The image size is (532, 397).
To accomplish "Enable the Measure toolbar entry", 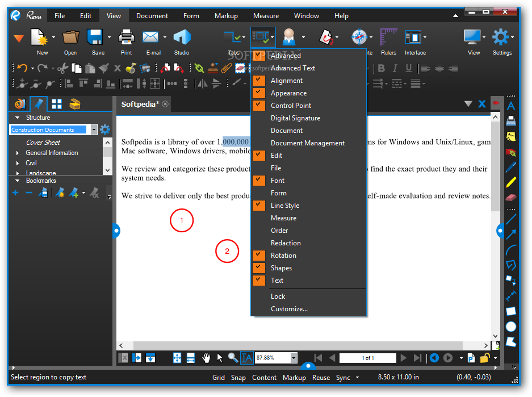I will tap(308, 218).
